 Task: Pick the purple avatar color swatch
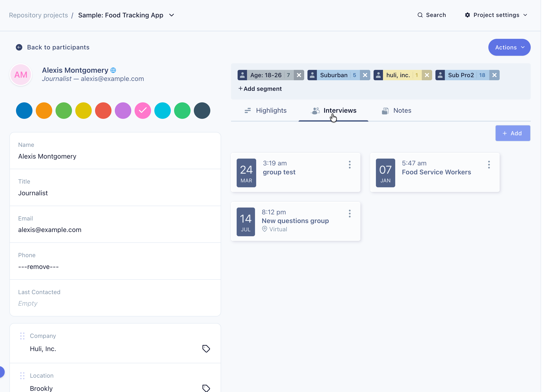tap(123, 111)
